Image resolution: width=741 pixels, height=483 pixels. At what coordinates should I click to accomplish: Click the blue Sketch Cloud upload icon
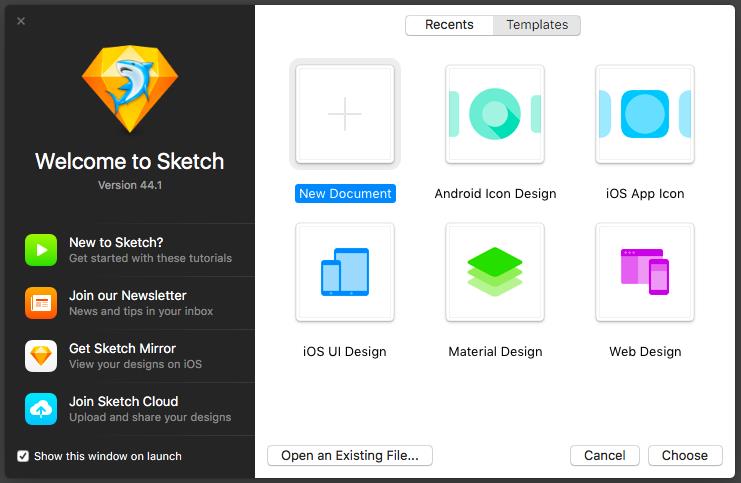(x=41, y=409)
